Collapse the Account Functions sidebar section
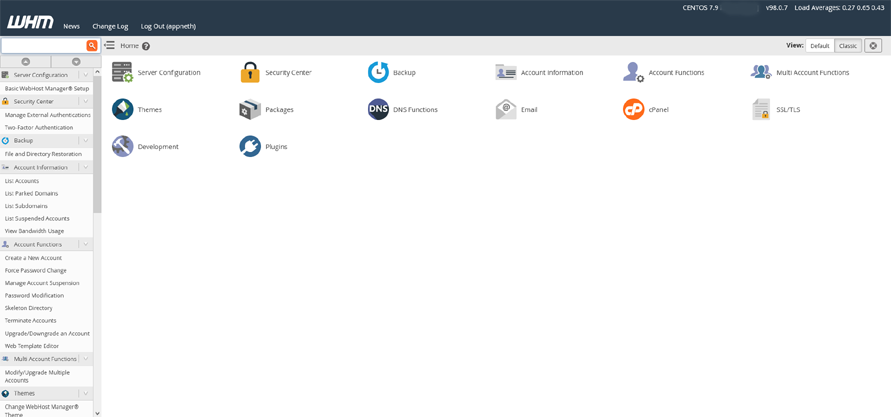Screen dimensions: 891x417 tap(86, 244)
